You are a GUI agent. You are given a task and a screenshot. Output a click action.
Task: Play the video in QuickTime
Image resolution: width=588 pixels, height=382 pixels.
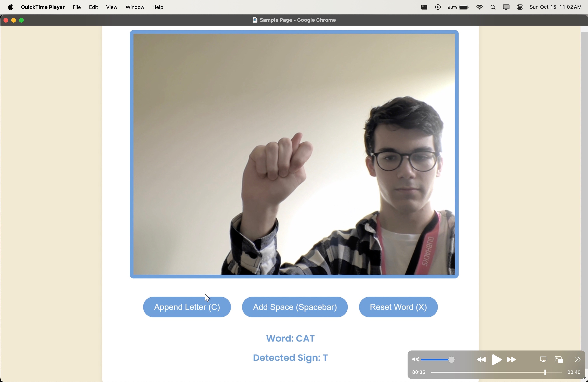(497, 360)
